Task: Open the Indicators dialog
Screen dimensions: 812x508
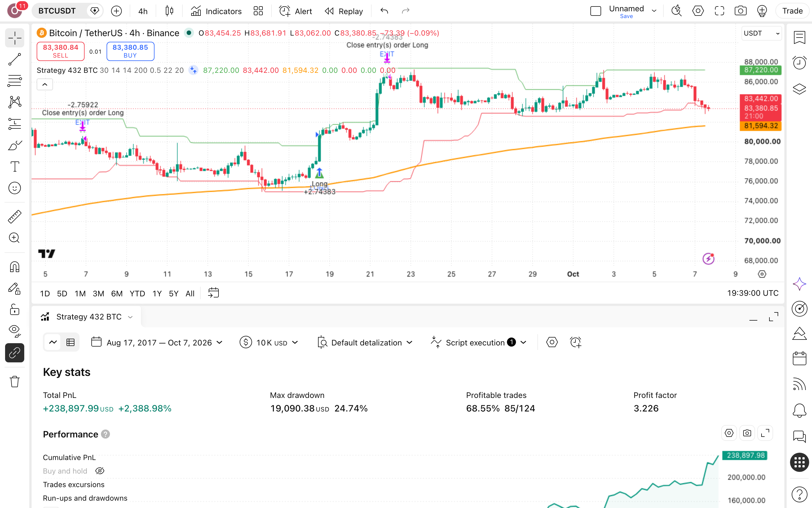Action: coord(216,11)
